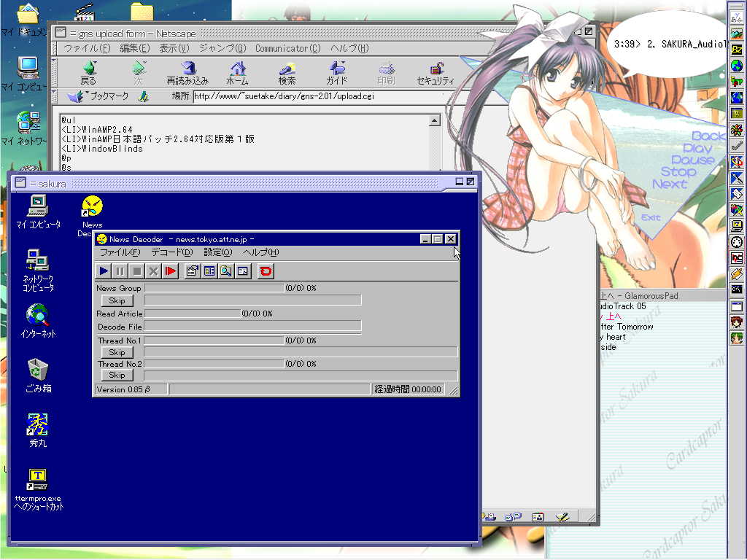
Task: Click the Skip button under News Group
Action: (x=117, y=300)
